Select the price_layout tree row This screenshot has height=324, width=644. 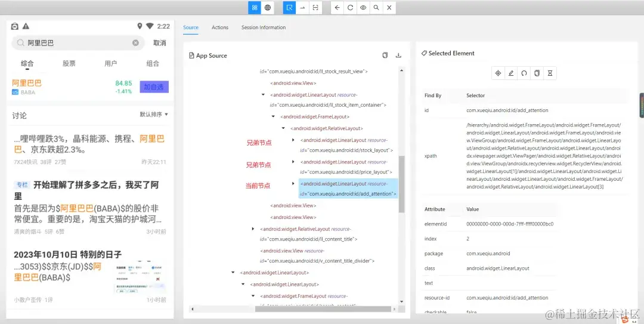[x=346, y=167]
